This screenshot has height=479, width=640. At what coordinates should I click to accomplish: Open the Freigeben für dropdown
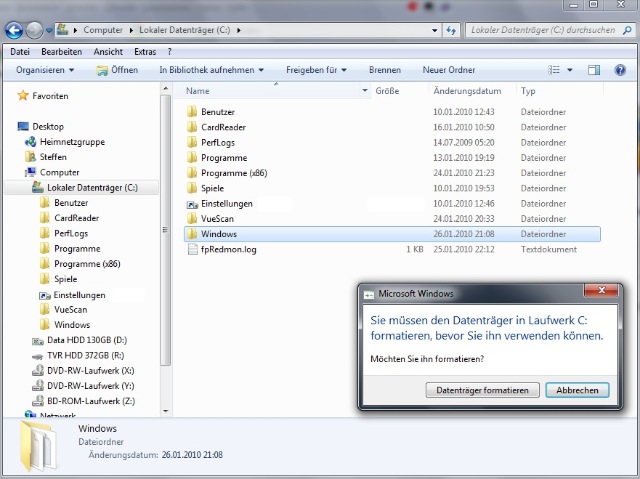coord(316,70)
